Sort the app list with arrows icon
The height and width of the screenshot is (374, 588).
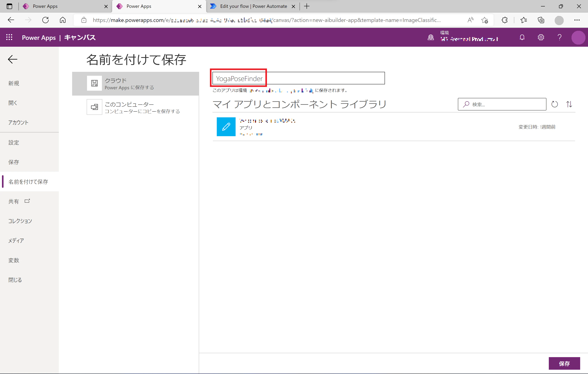569,104
